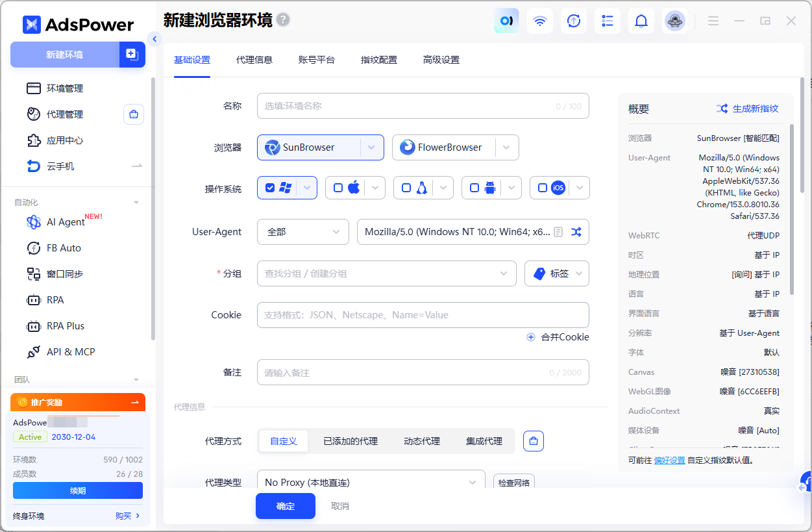This screenshot has height=532, width=812.
Task: Expand Android version dropdown arrow
Action: pyautogui.click(x=512, y=188)
